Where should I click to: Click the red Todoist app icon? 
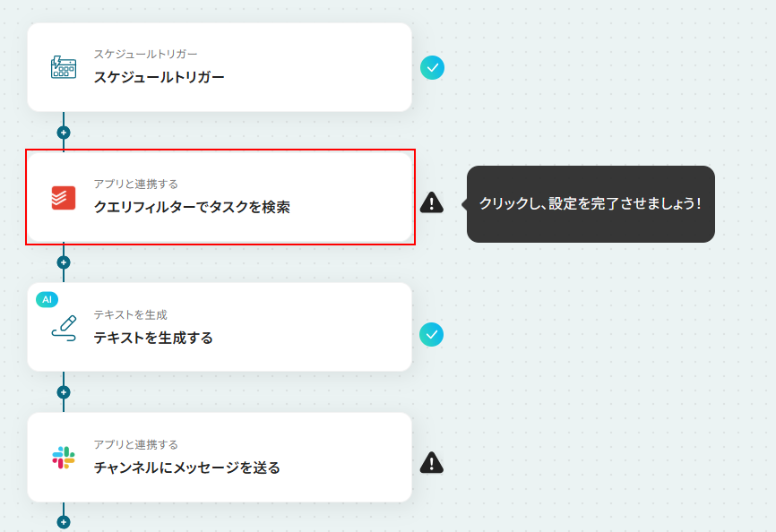[64, 198]
